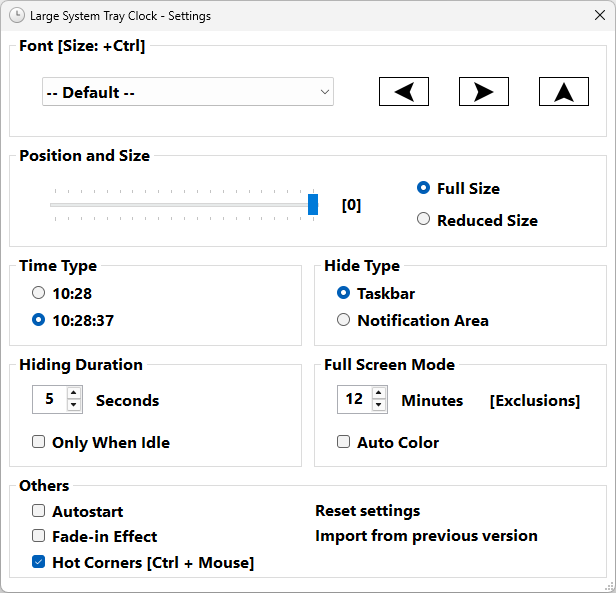The width and height of the screenshot is (616, 593).
Task: Click the clock icon in title bar
Action: (x=17, y=16)
